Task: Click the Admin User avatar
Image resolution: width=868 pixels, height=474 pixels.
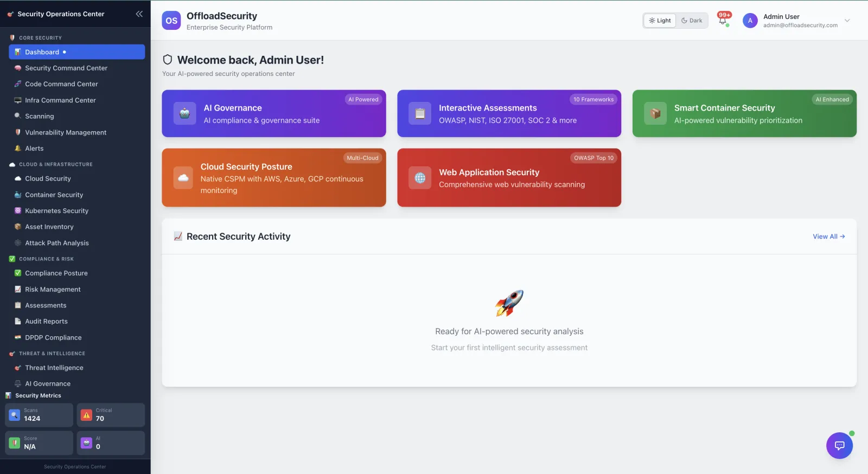Action: (x=750, y=21)
